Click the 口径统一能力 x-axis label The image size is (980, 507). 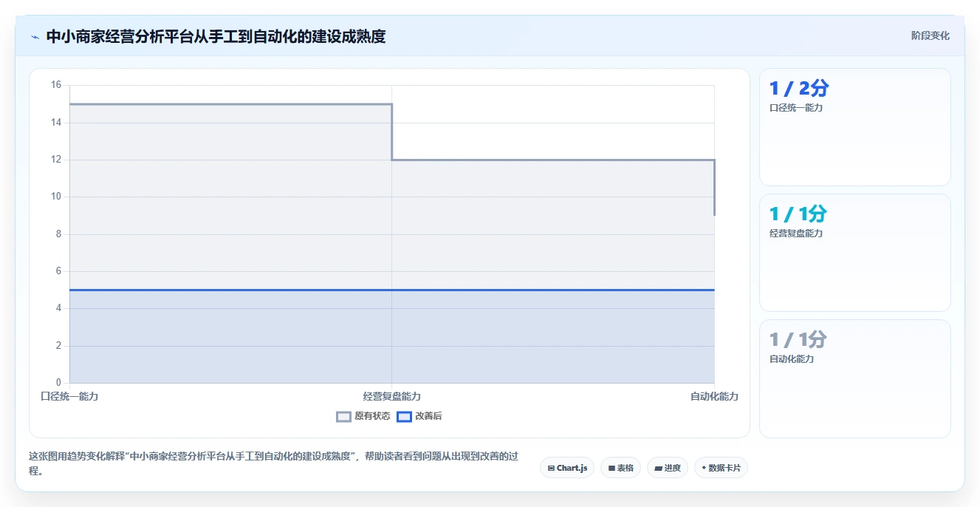(x=69, y=397)
